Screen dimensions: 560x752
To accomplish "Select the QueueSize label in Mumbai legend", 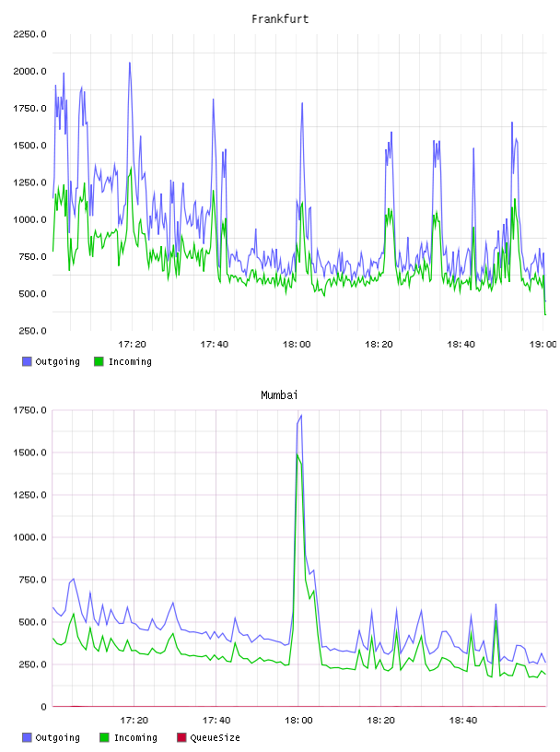I will click(x=215, y=737).
